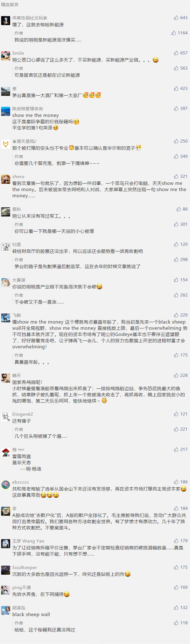Click username 王彦 Wang Yan
Screen dimensions: 190x644
click(x=28, y=541)
